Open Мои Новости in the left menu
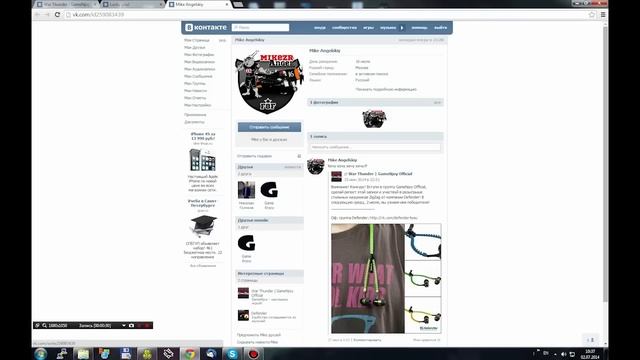The image size is (640, 360). click(x=196, y=91)
